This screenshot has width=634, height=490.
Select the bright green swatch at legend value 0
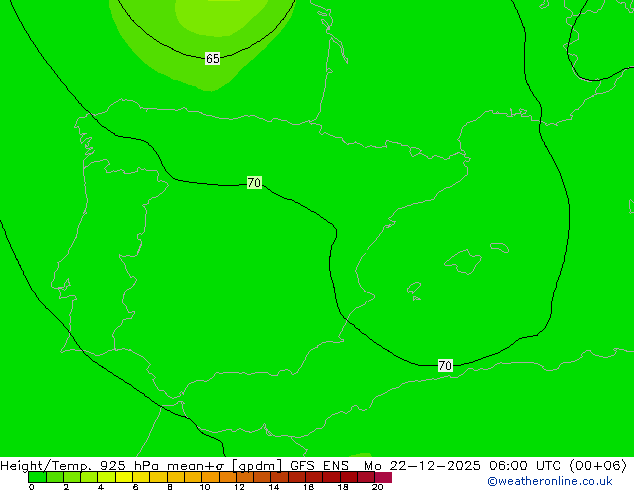point(37,477)
